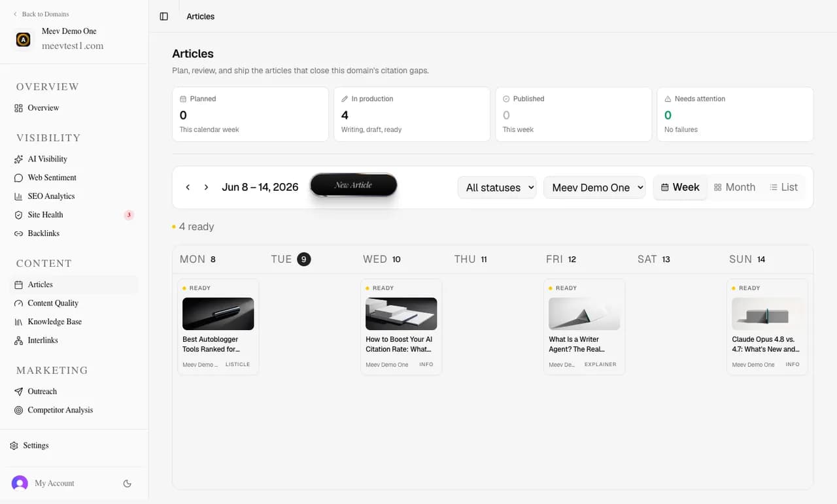The height and width of the screenshot is (504, 837).
Task: Click the Backlinks chain icon
Action: pyautogui.click(x=18, y=233)
